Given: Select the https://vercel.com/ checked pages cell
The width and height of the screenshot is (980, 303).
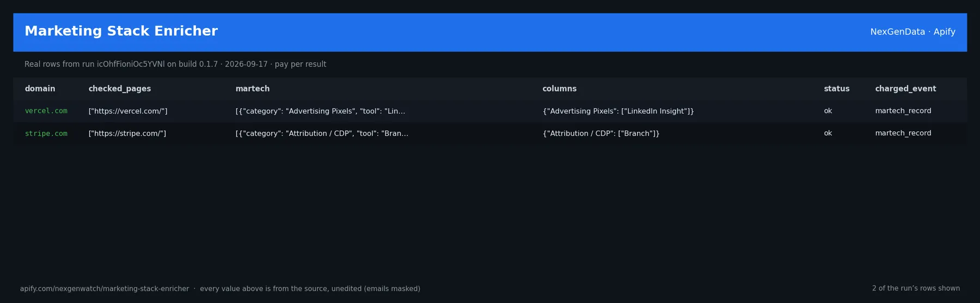Looking at the screenshot, I should coord(128,111).
